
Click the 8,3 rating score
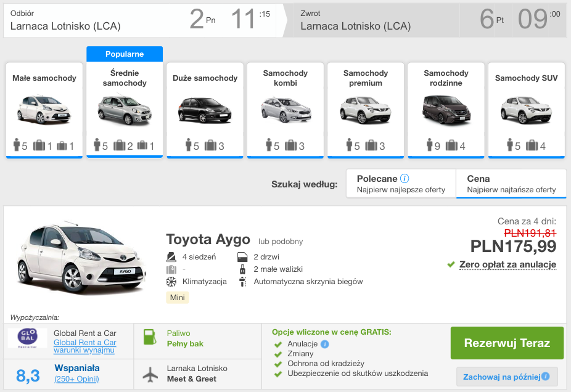click(x=28, y=375)
